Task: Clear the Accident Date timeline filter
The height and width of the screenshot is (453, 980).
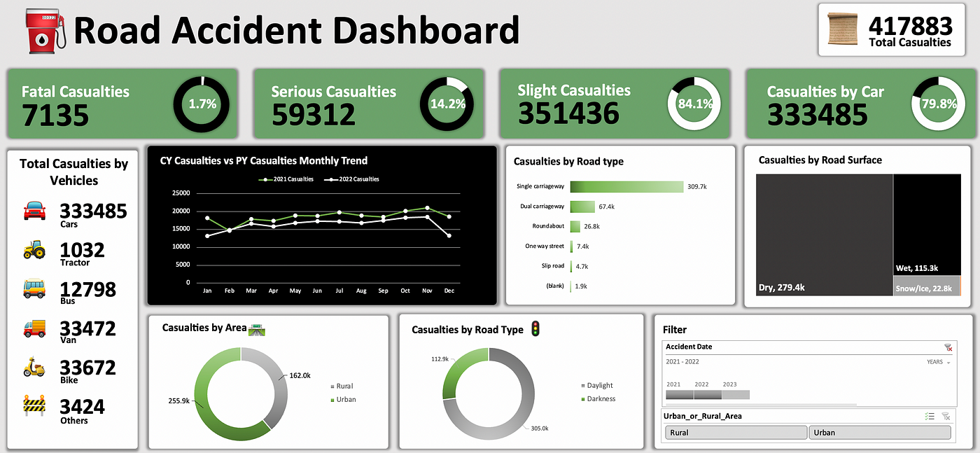Action: click(948, 347)
